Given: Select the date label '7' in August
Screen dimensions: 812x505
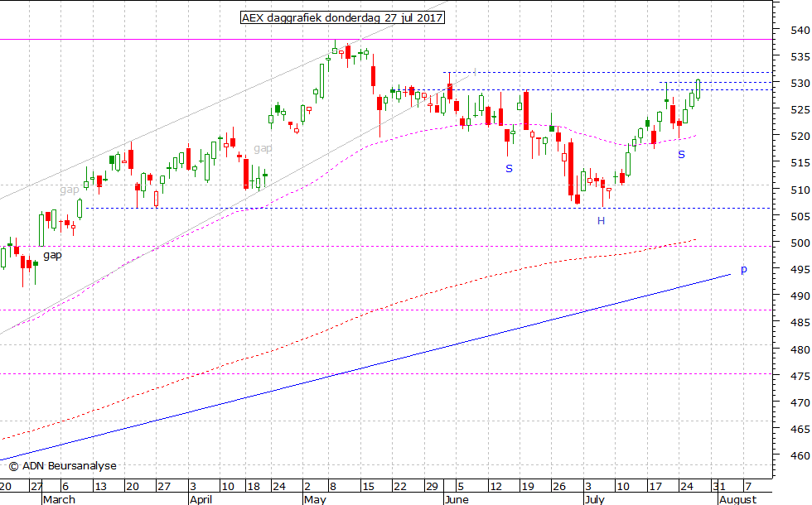Looking at the screenshot, I should (x=747, y=487).
